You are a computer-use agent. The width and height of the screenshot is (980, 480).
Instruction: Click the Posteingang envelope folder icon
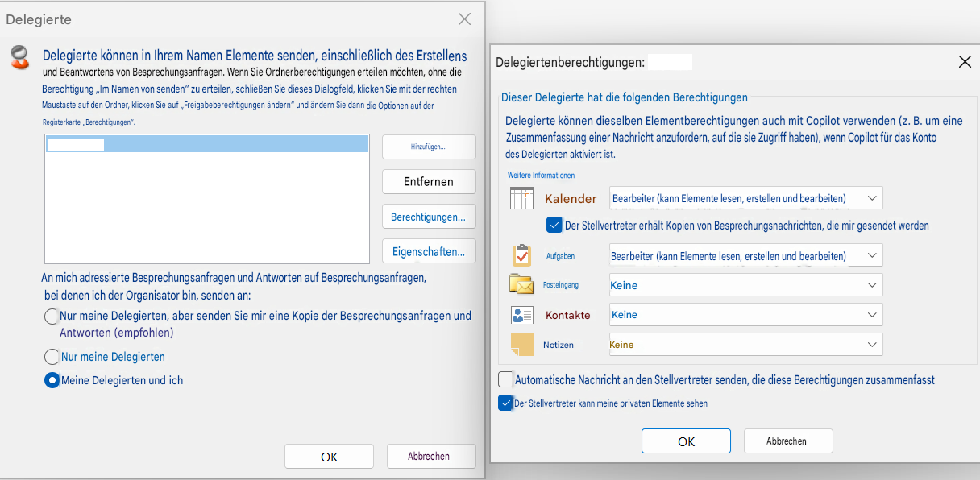pyautogui.click(x=521, y=284)
